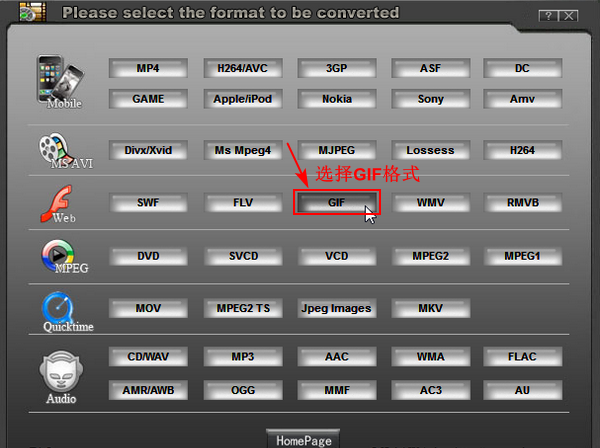Select Nokia phone format

(337, 99)
